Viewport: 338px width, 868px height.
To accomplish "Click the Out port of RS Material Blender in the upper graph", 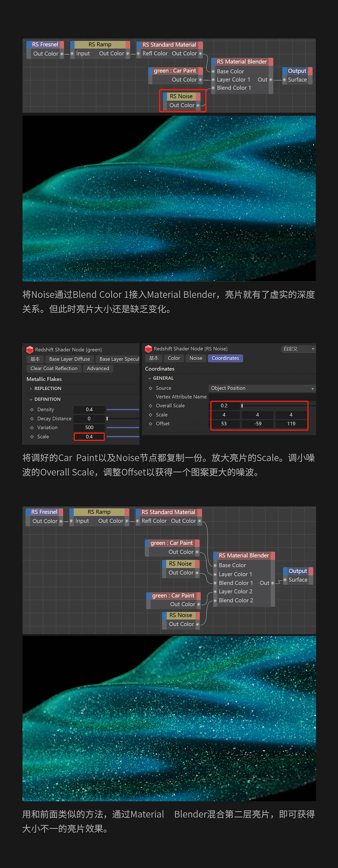I will 271,80.
